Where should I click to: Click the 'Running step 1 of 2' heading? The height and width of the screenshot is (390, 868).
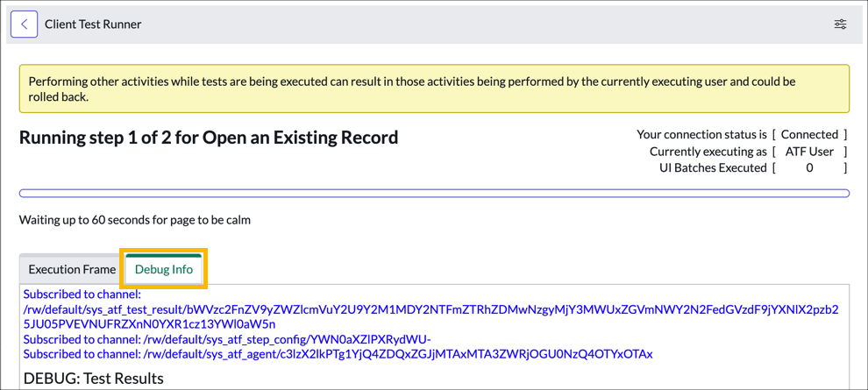209,138
